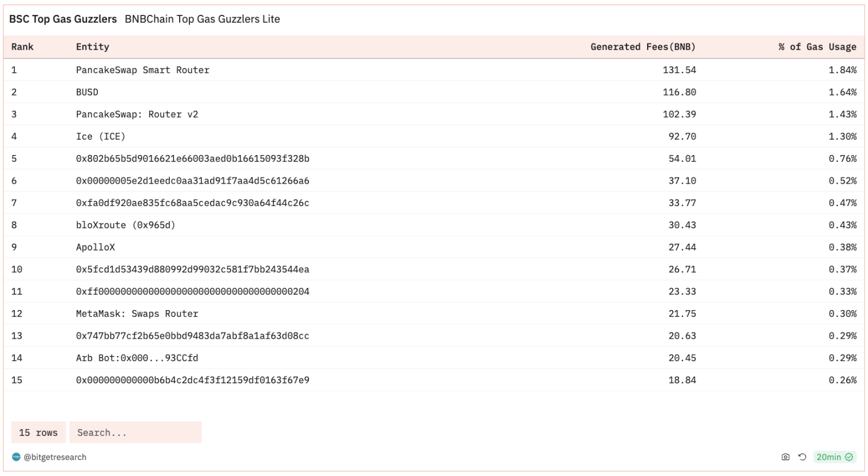Sort by the % of Gas Usage header

(x=817, y=47)
